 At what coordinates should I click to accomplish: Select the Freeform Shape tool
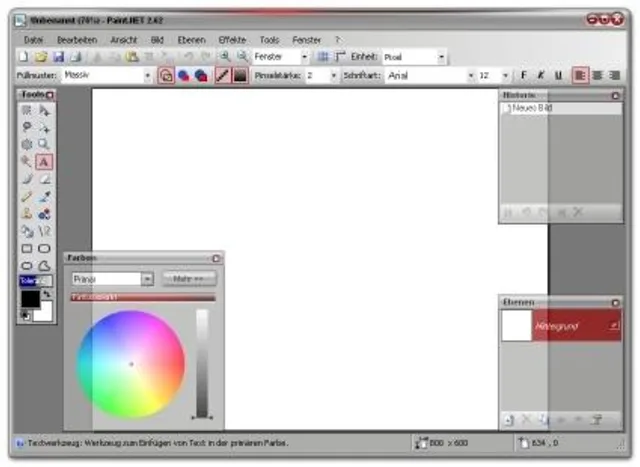pos(44,266)
